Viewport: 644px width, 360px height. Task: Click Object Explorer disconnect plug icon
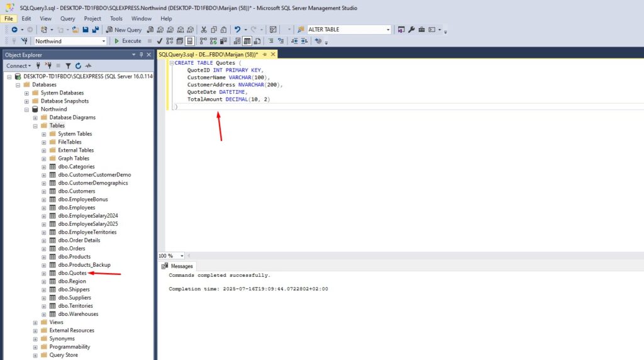coord(48,65)
